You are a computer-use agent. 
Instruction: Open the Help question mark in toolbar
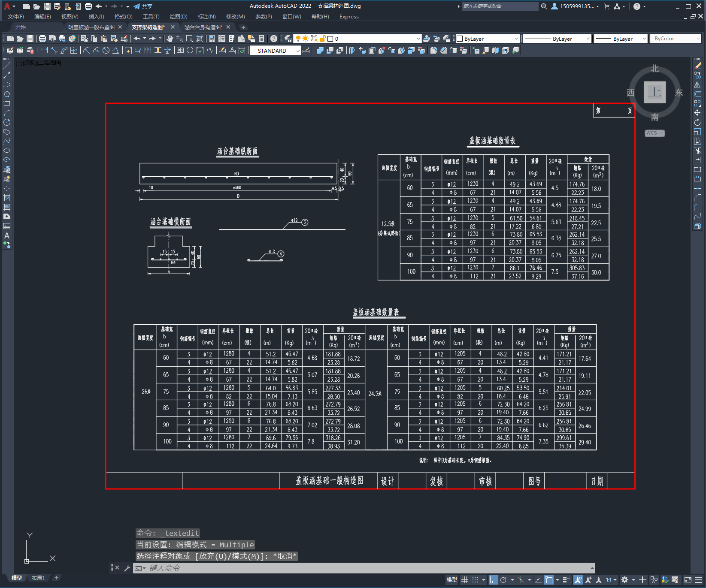[x=274, y=39]
